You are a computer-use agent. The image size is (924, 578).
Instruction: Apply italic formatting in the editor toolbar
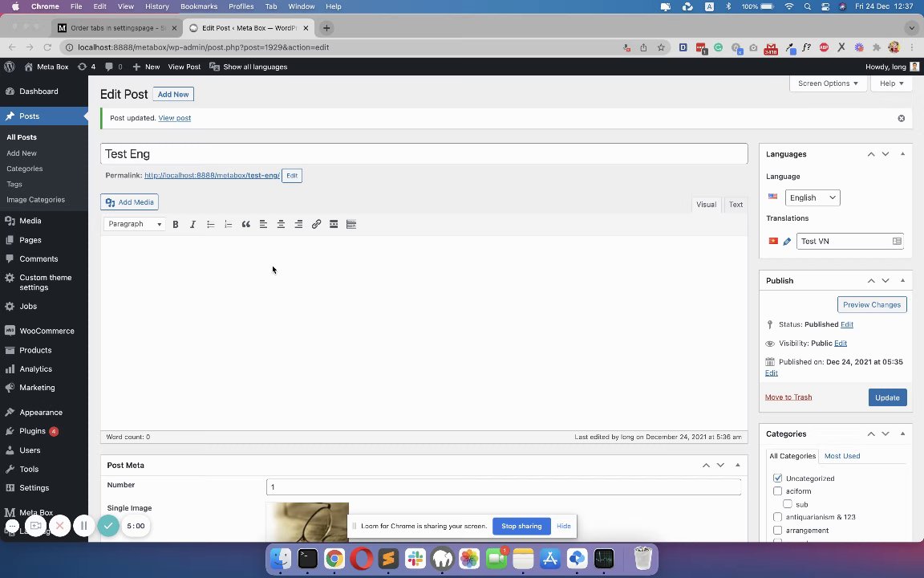tap(192, 224)
